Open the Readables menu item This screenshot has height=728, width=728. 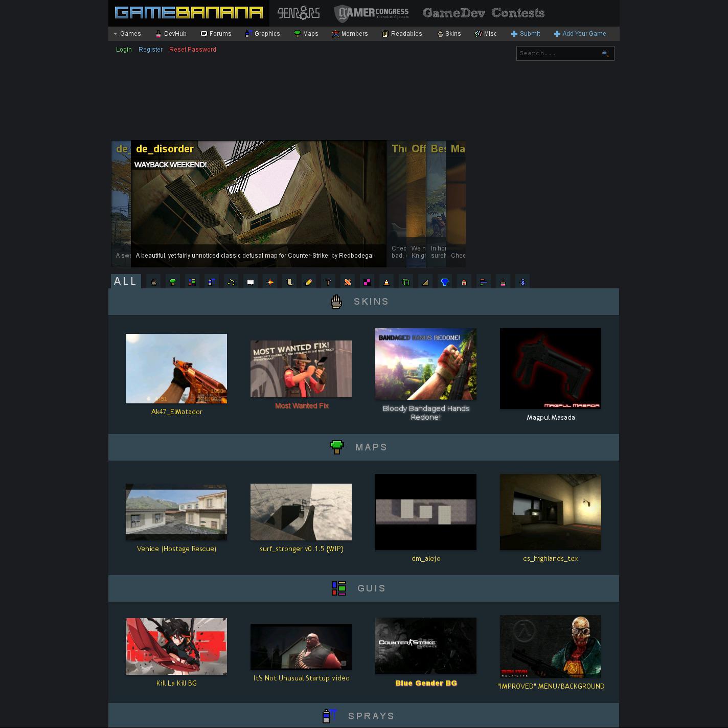402,34
